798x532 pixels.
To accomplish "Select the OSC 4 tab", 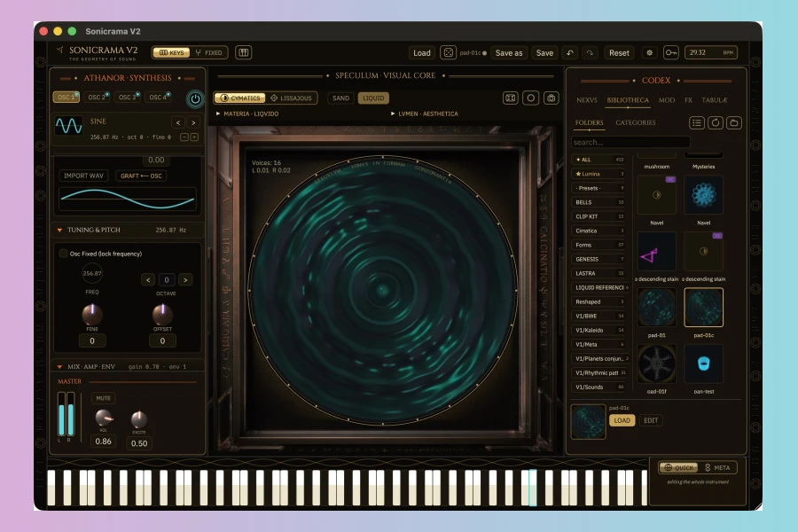I will pos(158,97).
